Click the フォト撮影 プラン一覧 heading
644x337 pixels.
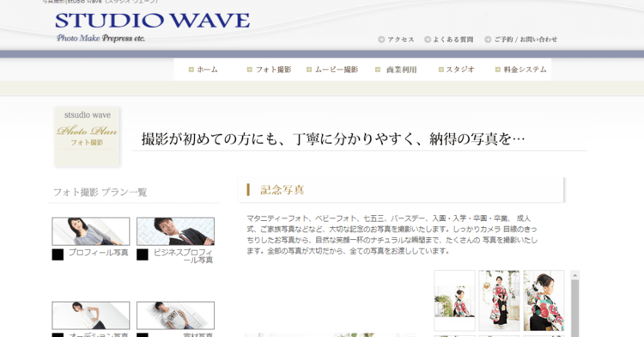(x=100, y=192)
